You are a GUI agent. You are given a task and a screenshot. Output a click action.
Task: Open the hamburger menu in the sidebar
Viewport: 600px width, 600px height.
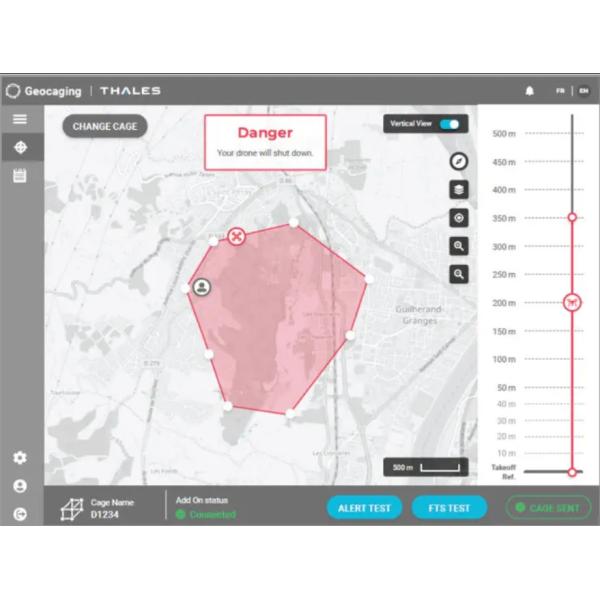[x=20, y=119]
